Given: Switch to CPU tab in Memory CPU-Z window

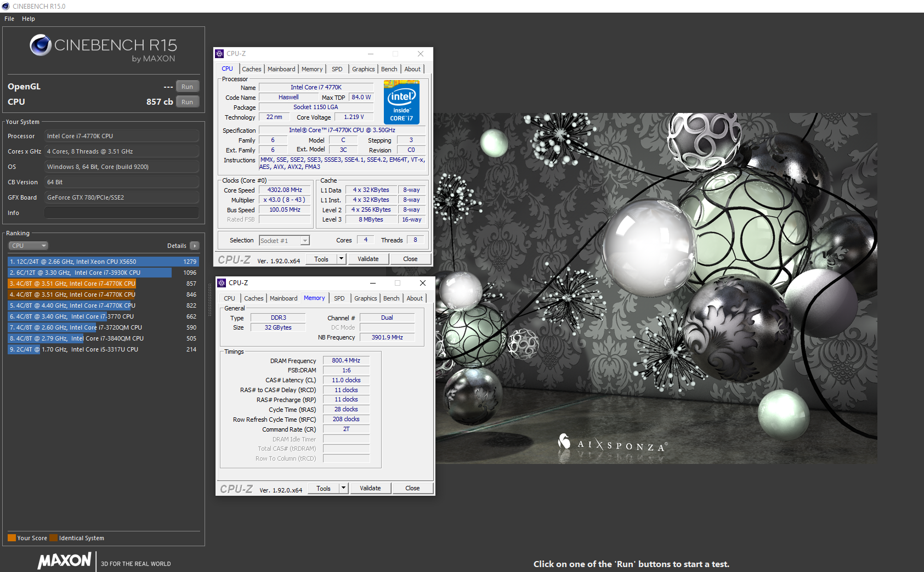Looking at the screenshot, I should tap(230, 298).
